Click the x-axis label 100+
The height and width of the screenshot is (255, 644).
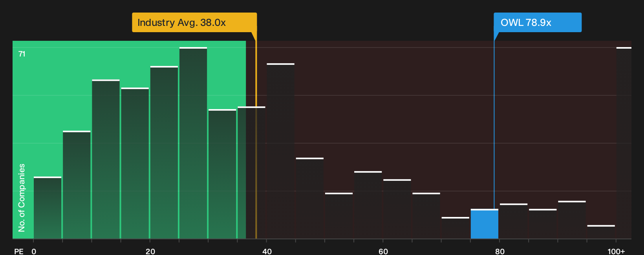(616, 251)
